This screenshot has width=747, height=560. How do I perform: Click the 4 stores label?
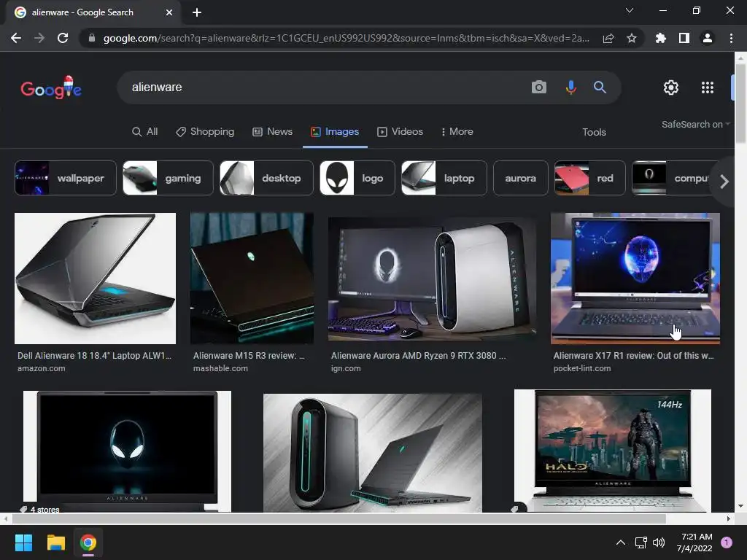pyautogui.click(x=44, y=510)
